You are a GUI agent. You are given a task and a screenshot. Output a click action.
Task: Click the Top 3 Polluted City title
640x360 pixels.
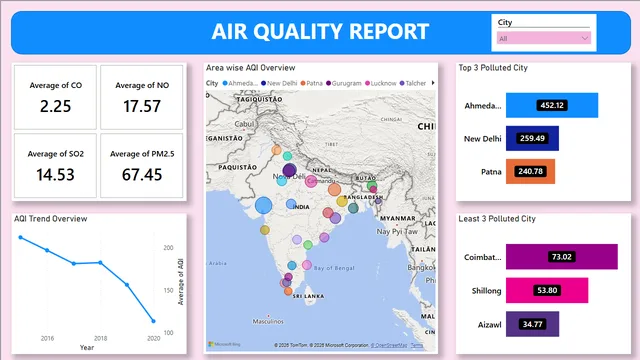pyautogui.click(x=493, y=68)
